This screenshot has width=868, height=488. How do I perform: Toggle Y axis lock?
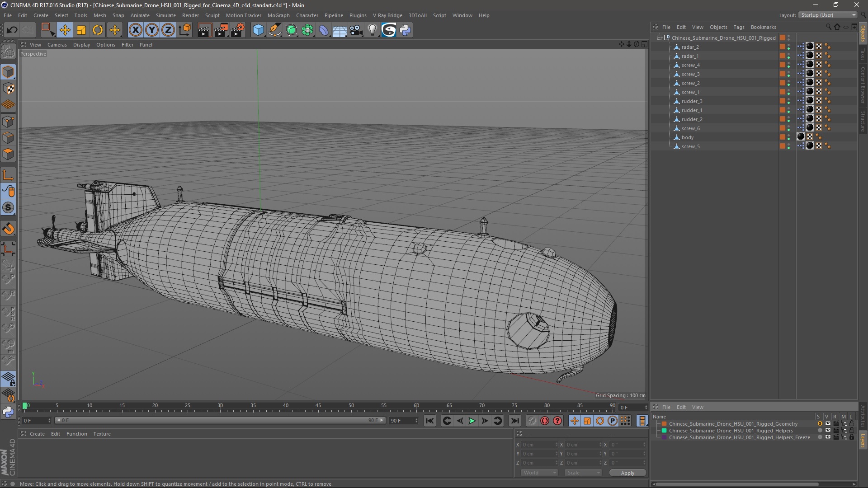pyautogui.click(x=152, y=30)
